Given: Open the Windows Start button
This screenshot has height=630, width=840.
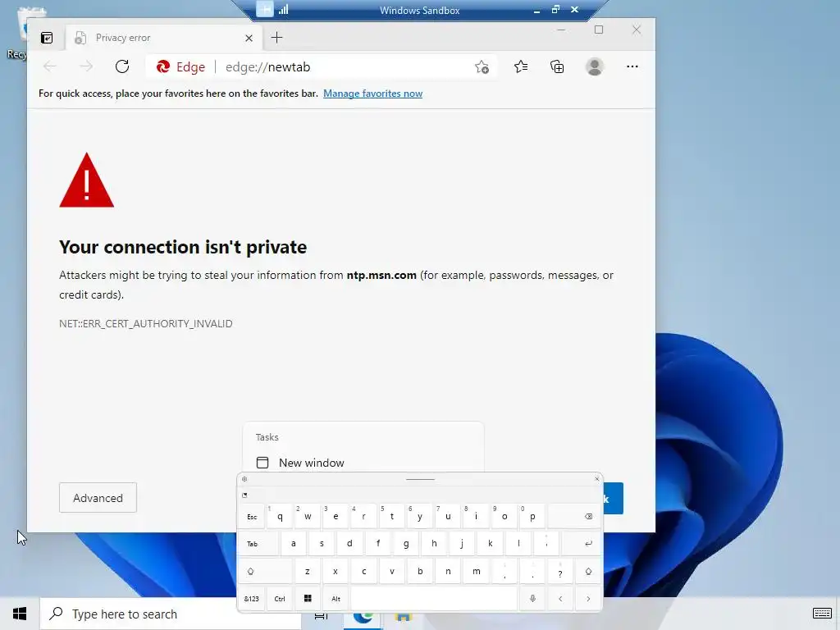Looking at the screenshot, I should tap(20, 614).
